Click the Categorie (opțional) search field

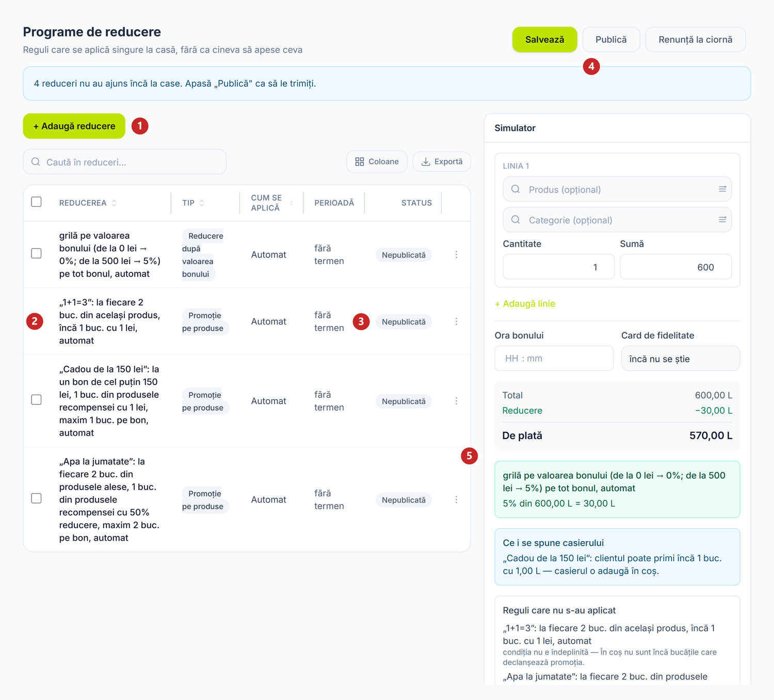click(617, 220)
